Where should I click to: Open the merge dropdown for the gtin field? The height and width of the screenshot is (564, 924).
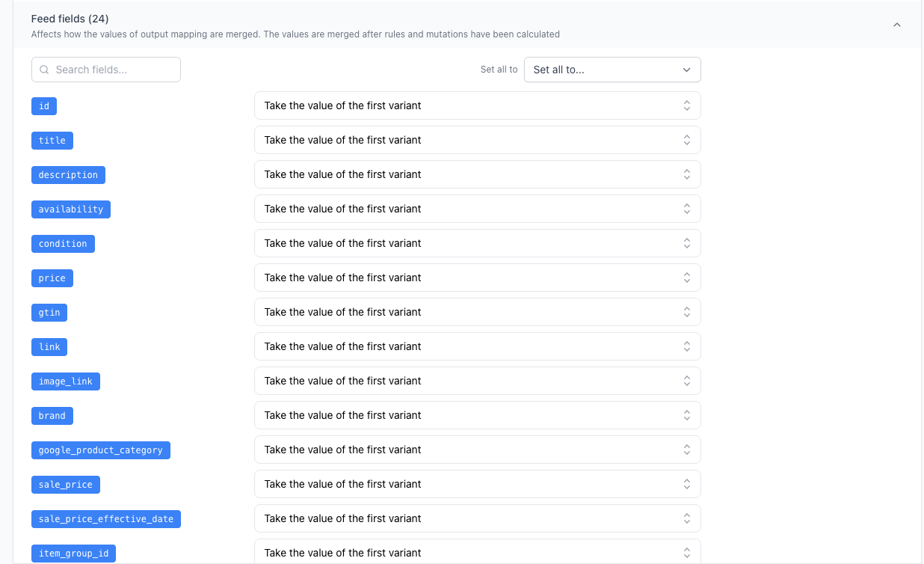pos(477,312)
